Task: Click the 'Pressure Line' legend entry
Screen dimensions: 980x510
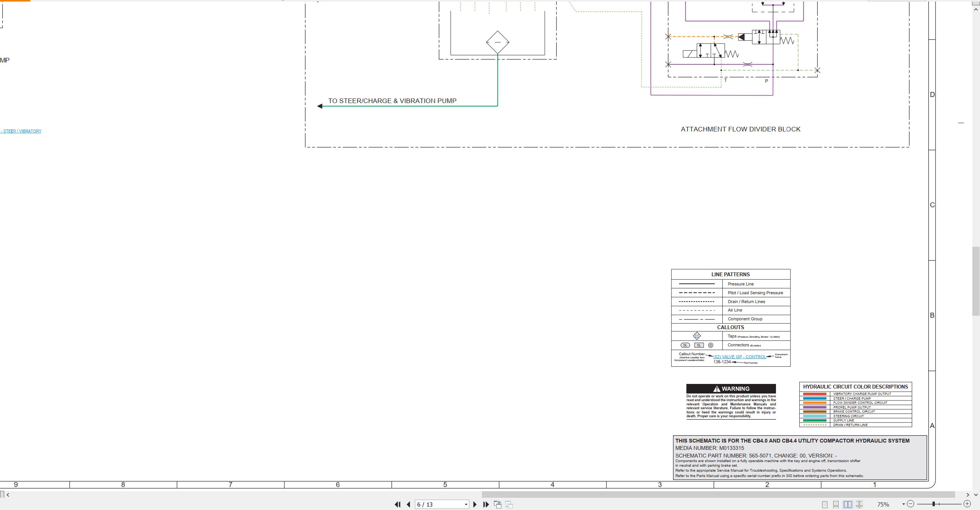Action: pyautogui.click(x=741, y=284)
